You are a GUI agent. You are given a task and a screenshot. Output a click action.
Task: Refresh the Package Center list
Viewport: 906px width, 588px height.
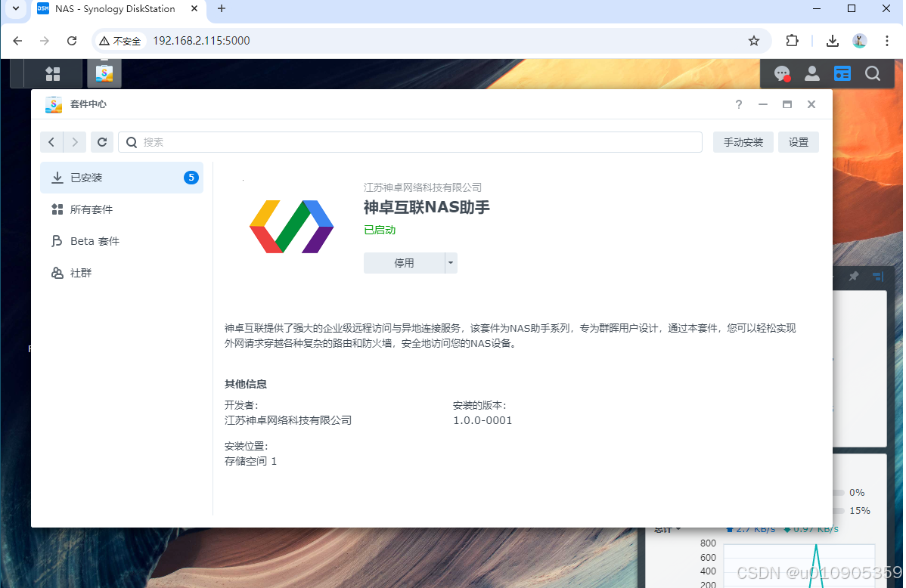coord(102,142)
